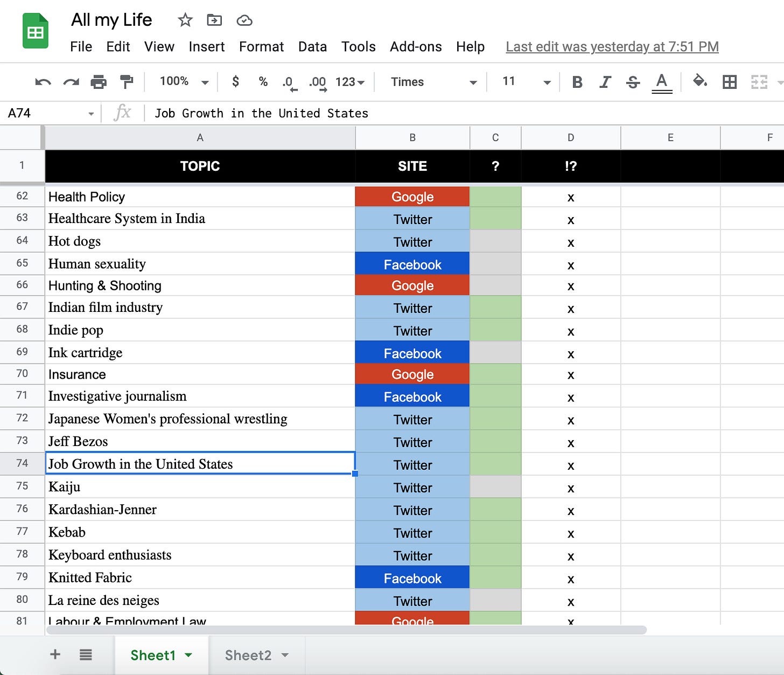Image resolution: width=784 pixels, height=675 pixels.
Task: Open the Tools menu
Action: [x=358, y=47]
